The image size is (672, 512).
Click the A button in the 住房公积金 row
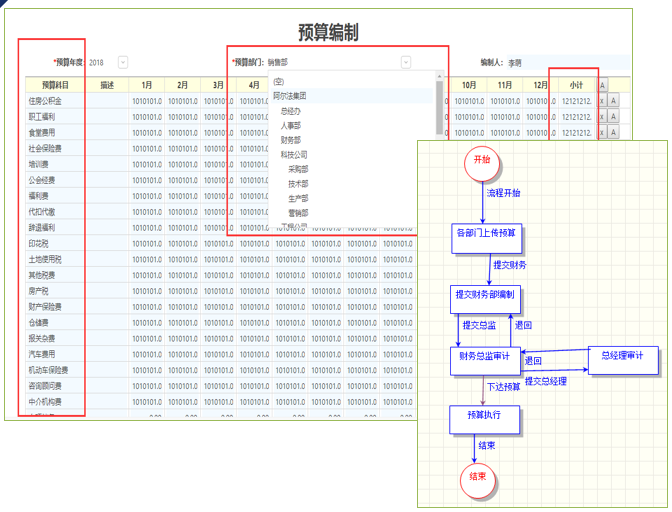[x=613, y=101]
